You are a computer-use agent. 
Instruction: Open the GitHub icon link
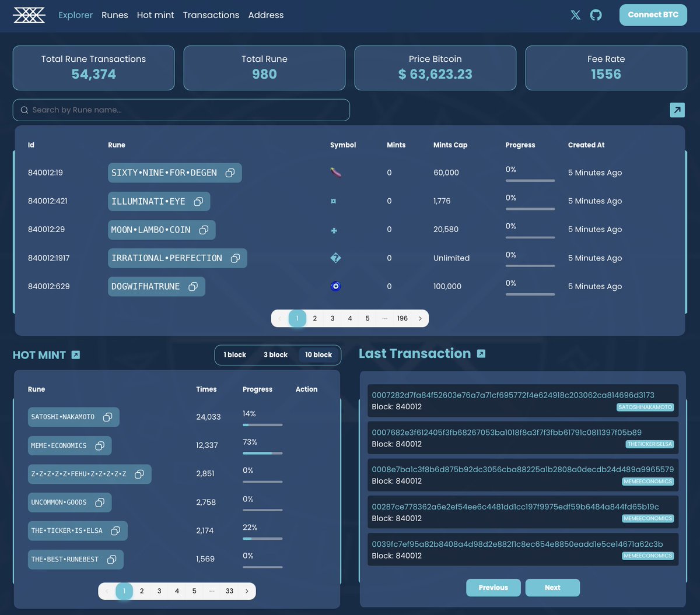pyautogui.click(x=596, y=15)
